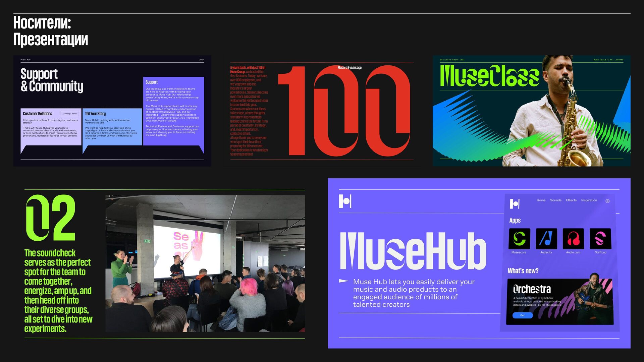Click the Coming Soon badge
The width and height of the screenshot is (644, 362).
(70, 114)
